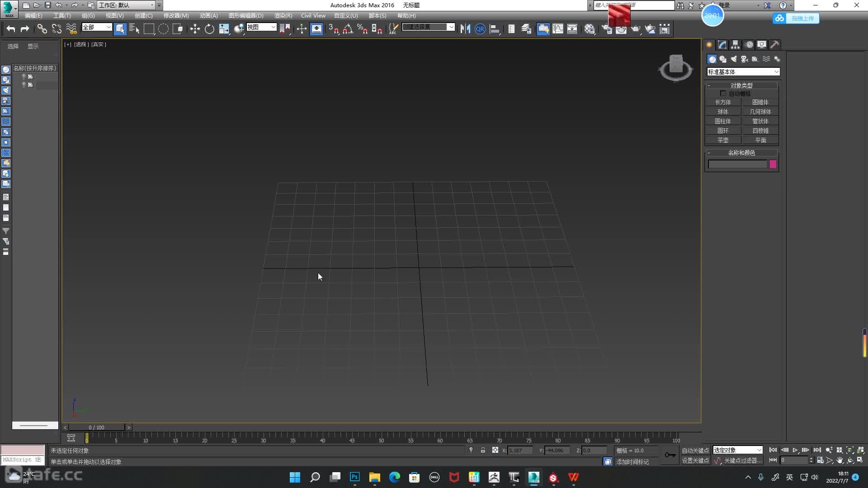Click the Mirror tool icon
This screenshot has width=868, height=488.
click(x=465, y=29)
